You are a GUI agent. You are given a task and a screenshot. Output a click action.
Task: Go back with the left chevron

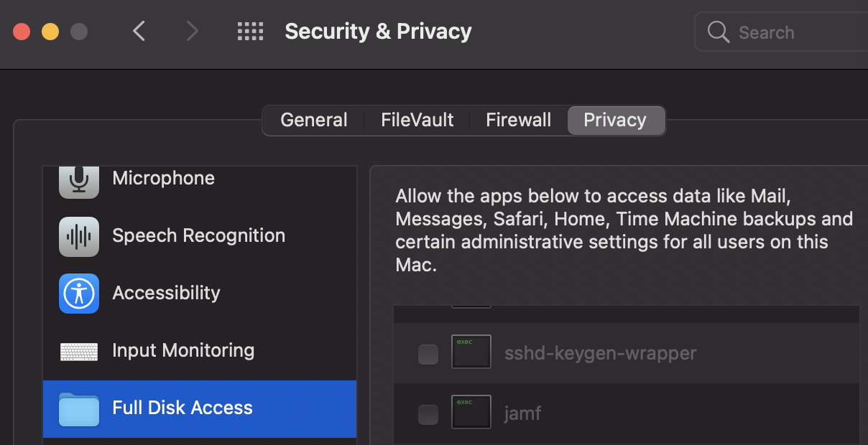(139, 31)
